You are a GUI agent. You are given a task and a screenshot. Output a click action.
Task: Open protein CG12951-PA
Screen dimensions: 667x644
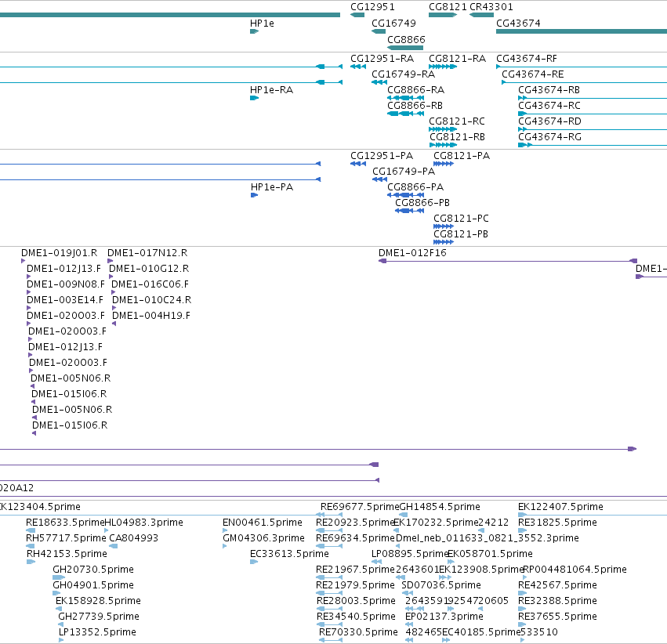click(358, 164)
